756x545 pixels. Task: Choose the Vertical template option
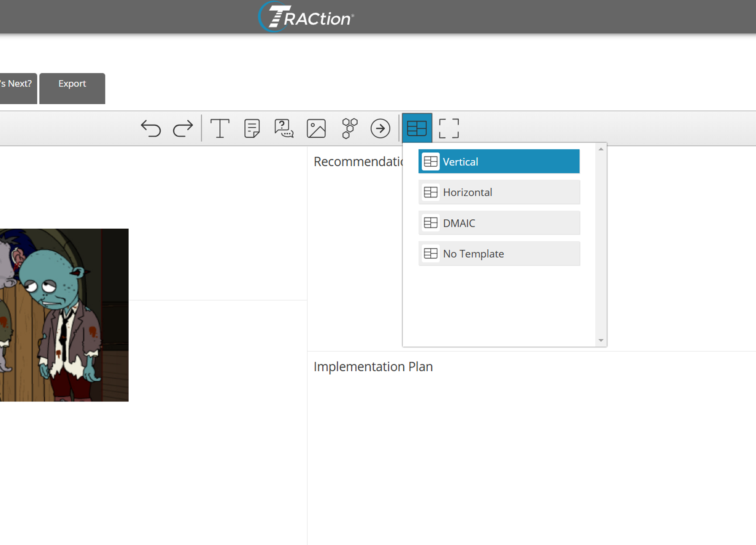[499, 161]
